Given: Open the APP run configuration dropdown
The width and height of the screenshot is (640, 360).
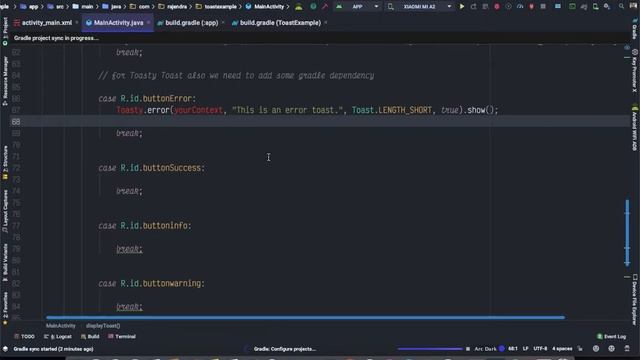Looking at the screenshot, I should (358, 7).
